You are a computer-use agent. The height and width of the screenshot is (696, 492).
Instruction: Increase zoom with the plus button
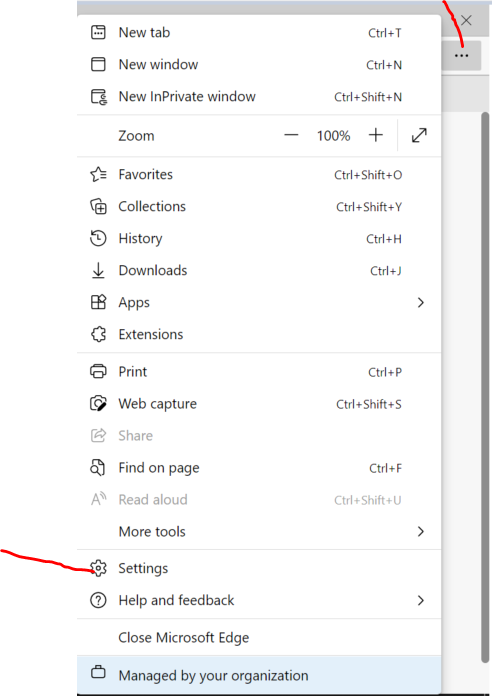[376, 135]
